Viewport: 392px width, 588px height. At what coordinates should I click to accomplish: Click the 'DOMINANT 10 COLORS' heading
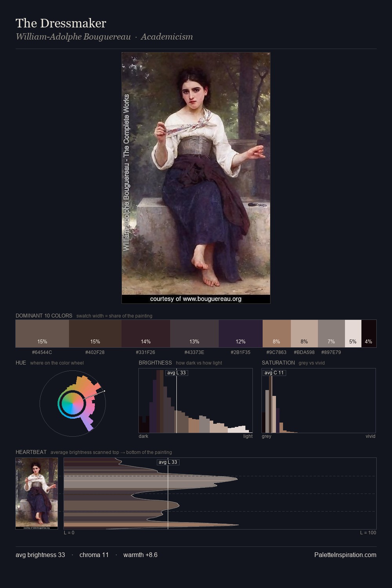coord(44,316)
